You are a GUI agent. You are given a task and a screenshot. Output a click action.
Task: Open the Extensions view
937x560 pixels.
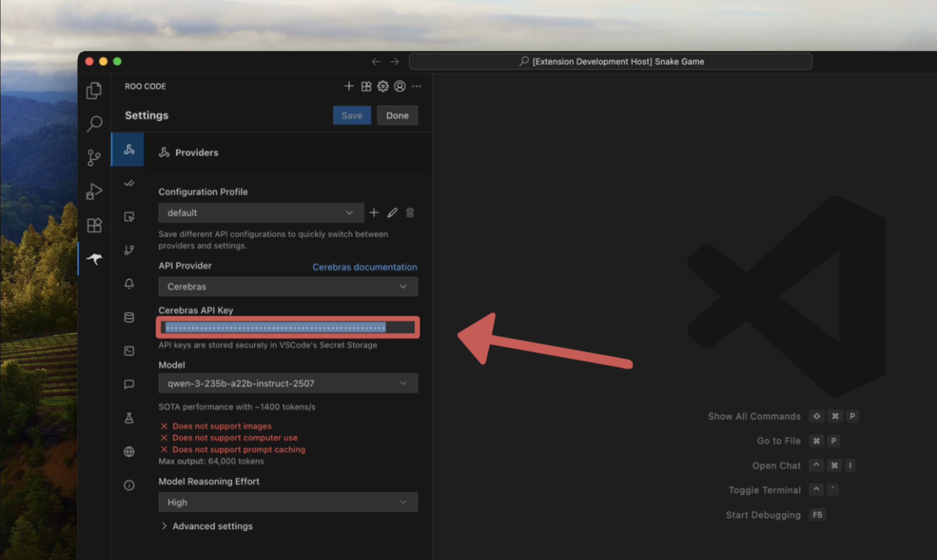[94, 225]
